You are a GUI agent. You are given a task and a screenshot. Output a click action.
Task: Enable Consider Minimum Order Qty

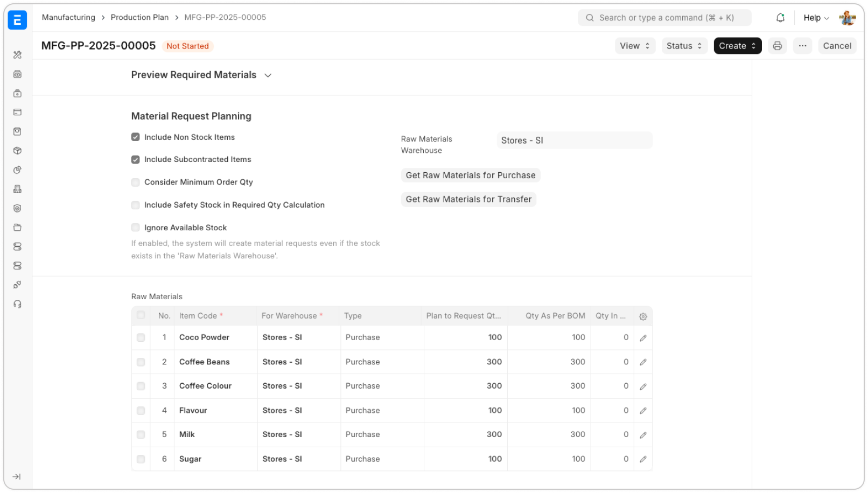click(x=136, y=182)
